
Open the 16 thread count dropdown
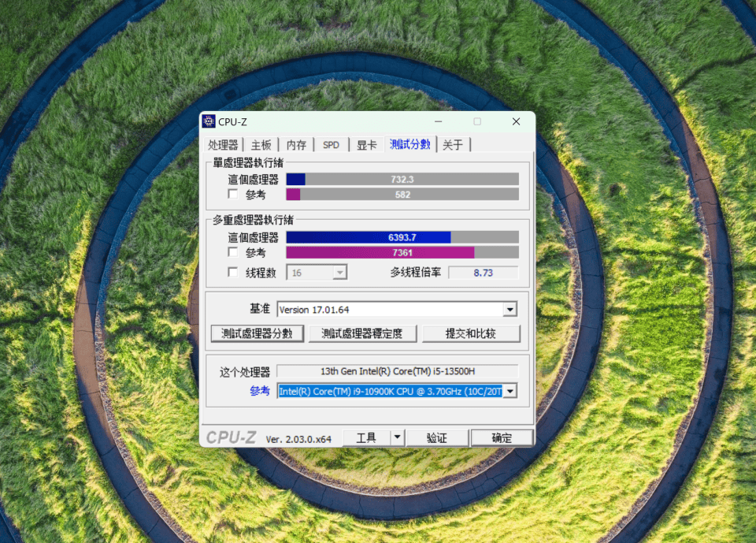click(x=339, y=273)
